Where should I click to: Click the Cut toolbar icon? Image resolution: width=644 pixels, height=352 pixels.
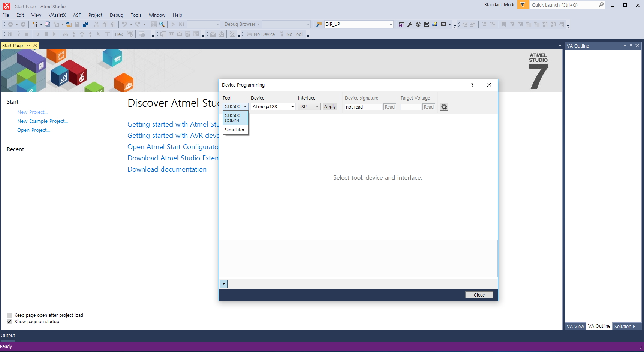(x=97, y=24)
